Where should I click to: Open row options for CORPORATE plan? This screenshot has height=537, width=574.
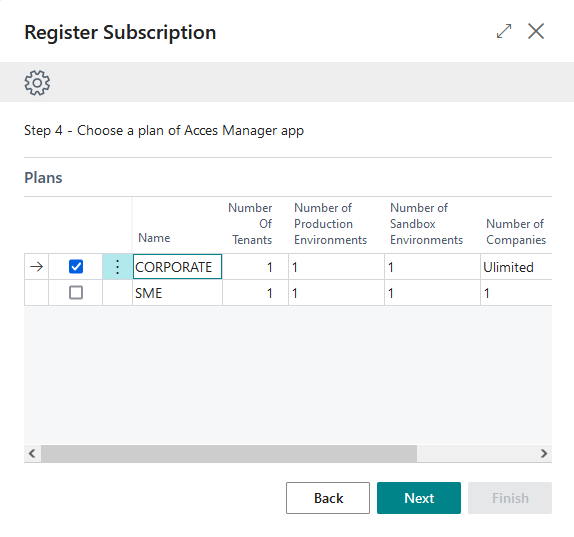[117, 267]
